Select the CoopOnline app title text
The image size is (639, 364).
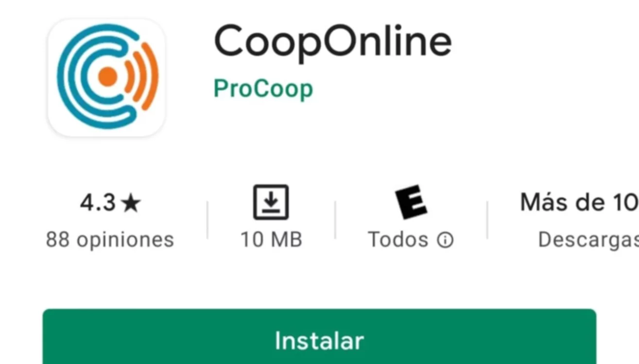(333, 42)
